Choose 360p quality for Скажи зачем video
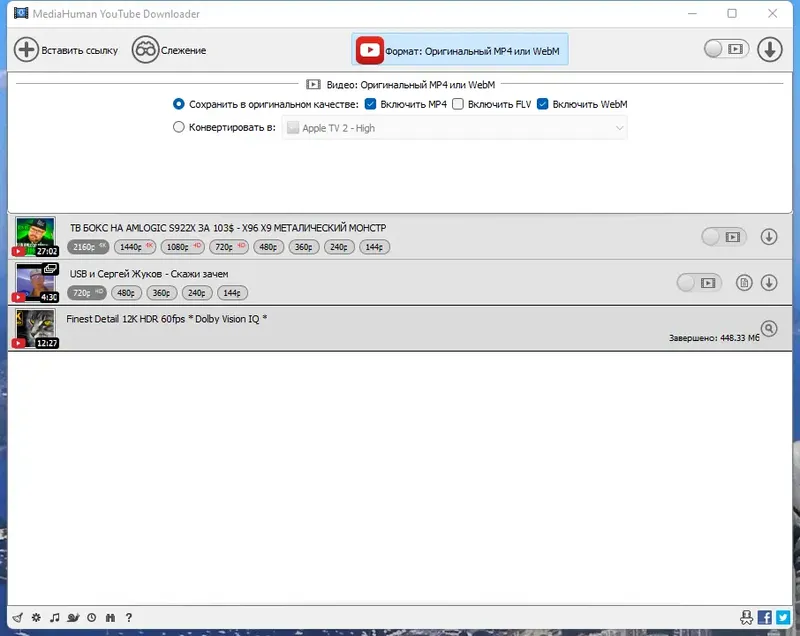The width and height of the screenshot is (800, 636). pos(162,293)
